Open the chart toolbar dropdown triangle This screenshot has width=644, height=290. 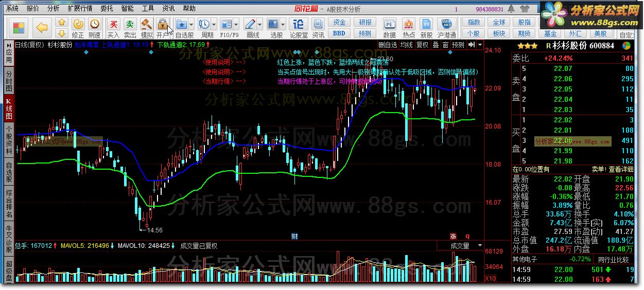coord(480,45)
